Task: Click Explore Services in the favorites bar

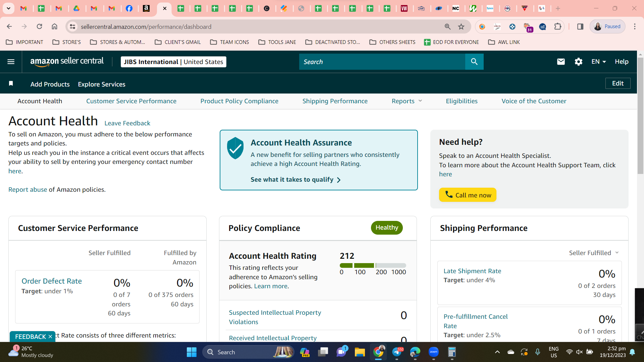Action: click(102, 84)
